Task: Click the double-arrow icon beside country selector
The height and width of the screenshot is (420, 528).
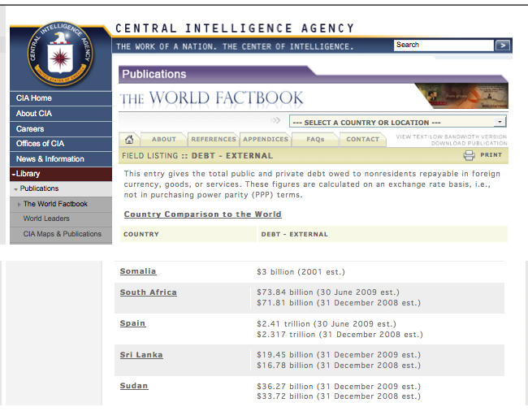Action: pyautogui.click(x=275, y=120)
